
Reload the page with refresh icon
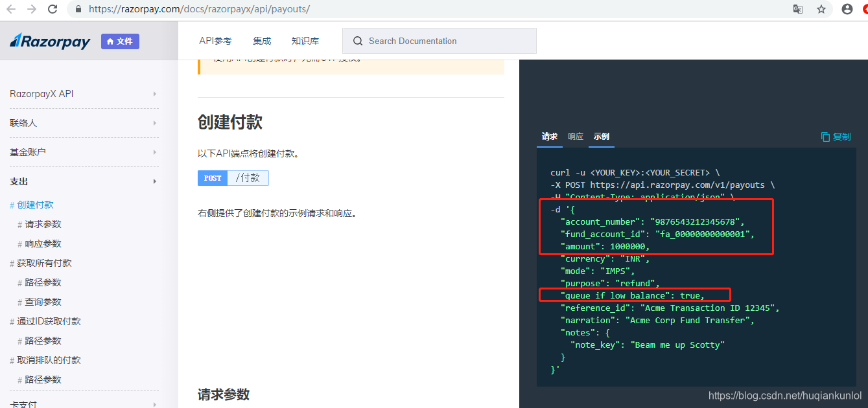pyautogui.click(x=53, y=9)
